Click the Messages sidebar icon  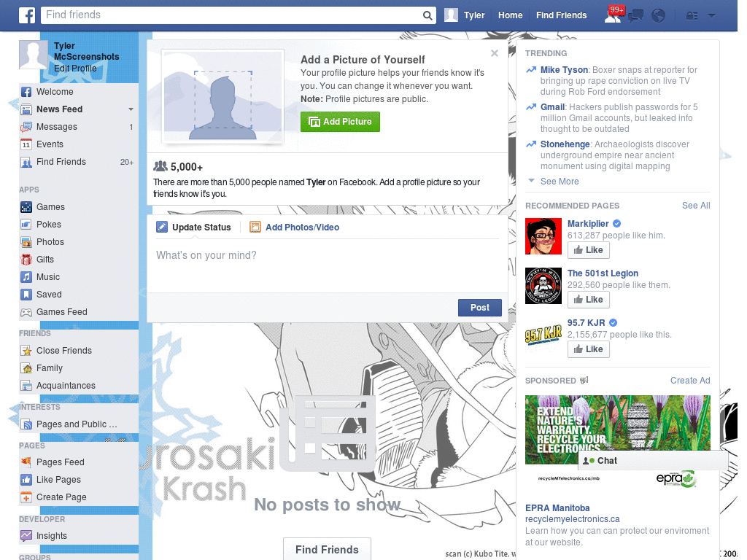point(26,127)
